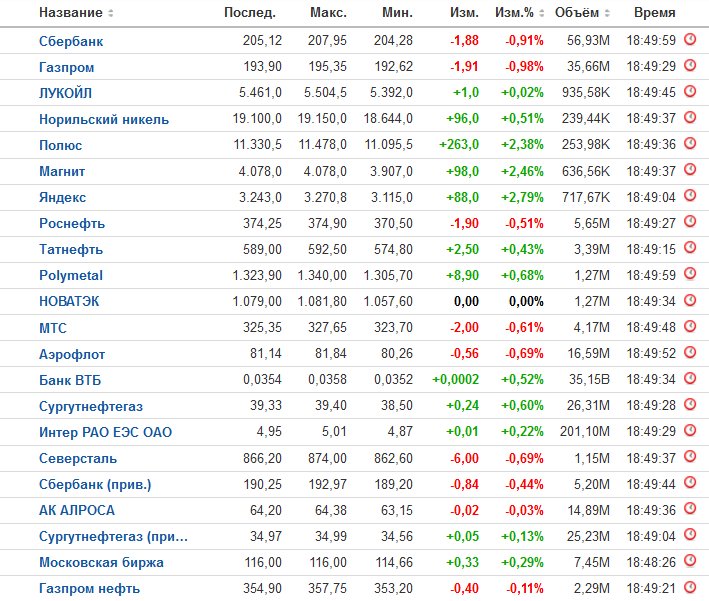Screen dimensions: 709x601
Task: Click the Мин. column header
Action: (x=397, y=13)
